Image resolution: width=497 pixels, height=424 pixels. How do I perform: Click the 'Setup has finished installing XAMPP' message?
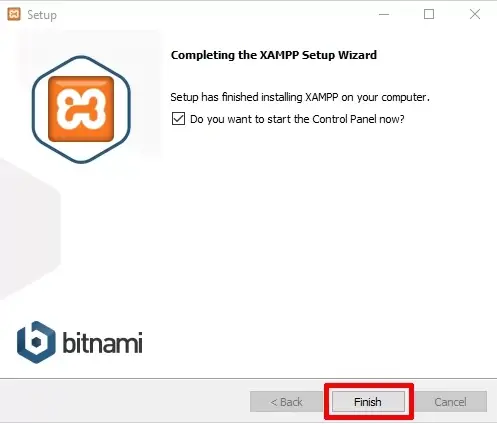(300, 97)
